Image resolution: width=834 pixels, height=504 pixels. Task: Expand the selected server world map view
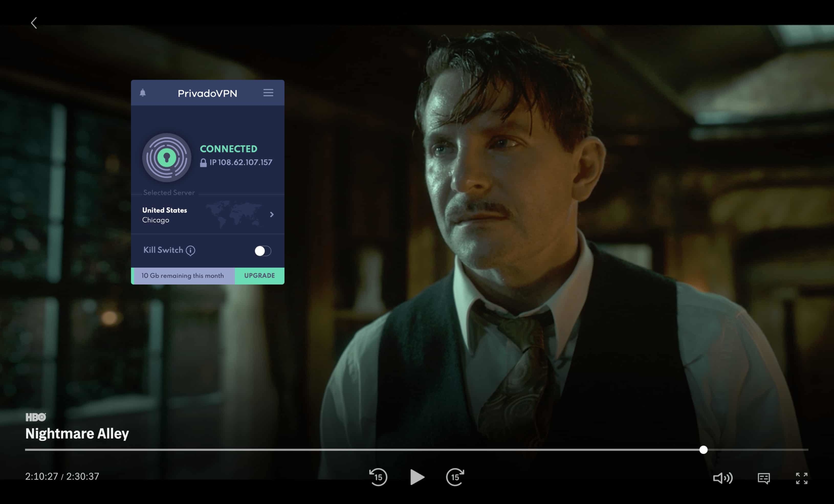[x=272, y=214]
